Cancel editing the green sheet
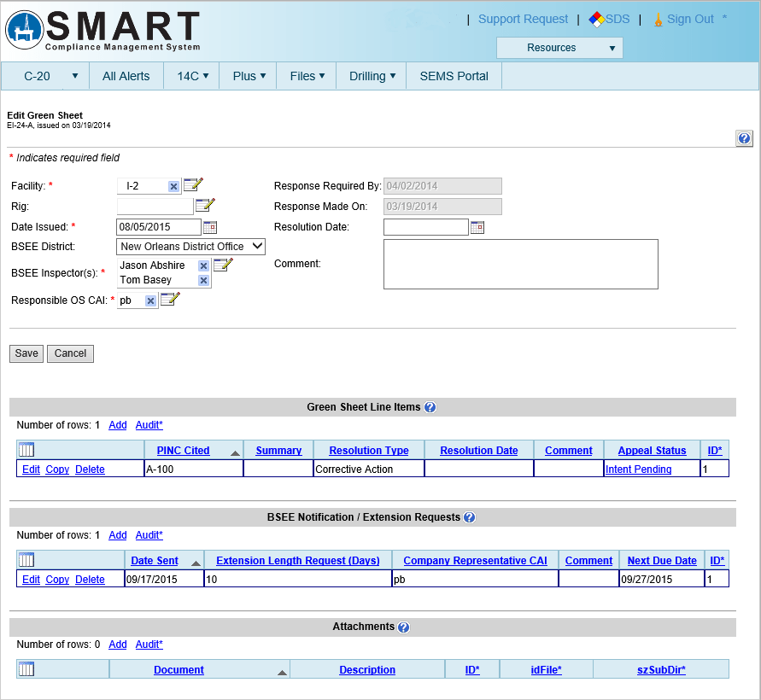The image size is (761, 700). (x=70, y=353)
